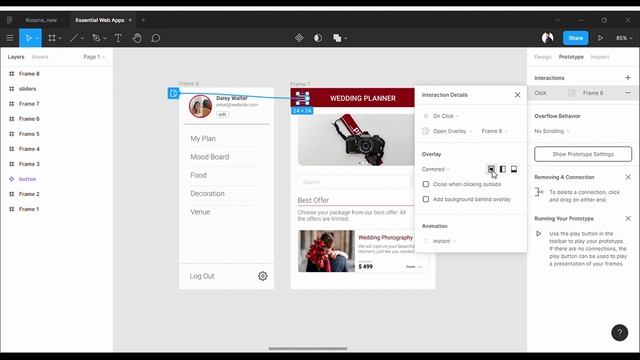Select the Comment tool
Image resolution: width=640 pixels, height=360 pixels.
point(156,38)
